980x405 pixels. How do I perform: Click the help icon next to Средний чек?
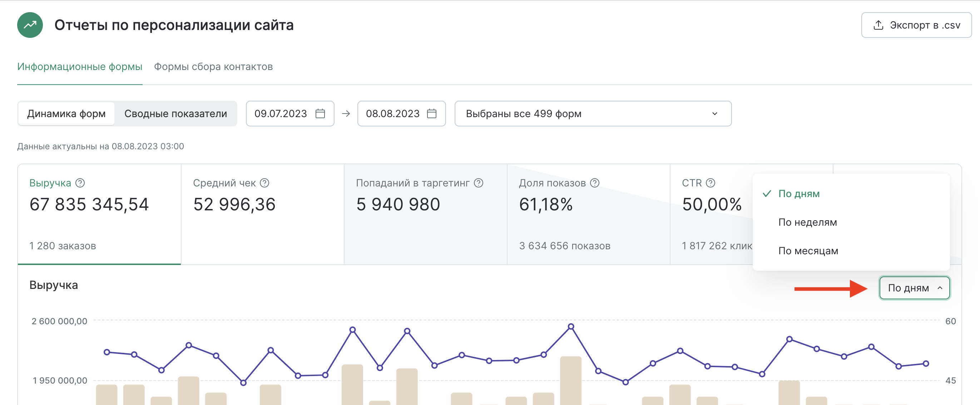[x=264, y=183]
